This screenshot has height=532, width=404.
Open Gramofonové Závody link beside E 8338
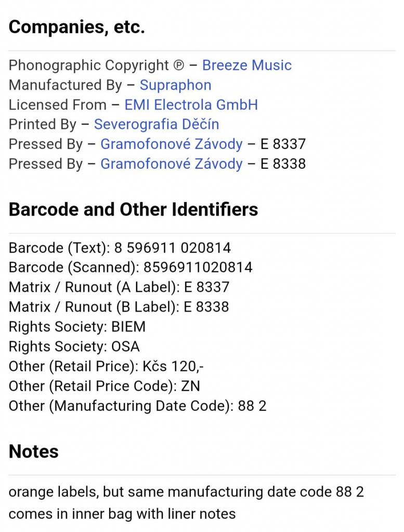[x=171, y=164]
